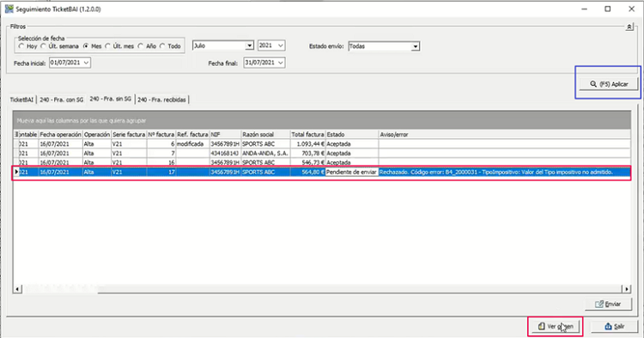Click the NIF 43416814J cell
Screen dimensions: 644x338
(x=225, y=154)
